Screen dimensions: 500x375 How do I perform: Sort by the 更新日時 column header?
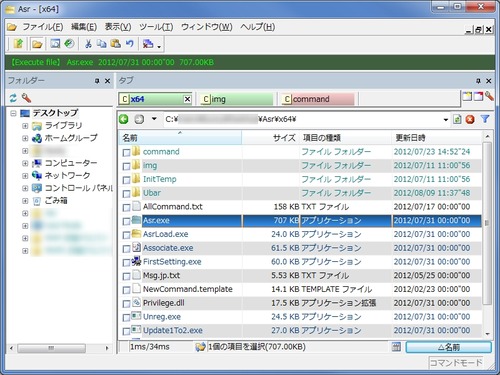(437, 138)
